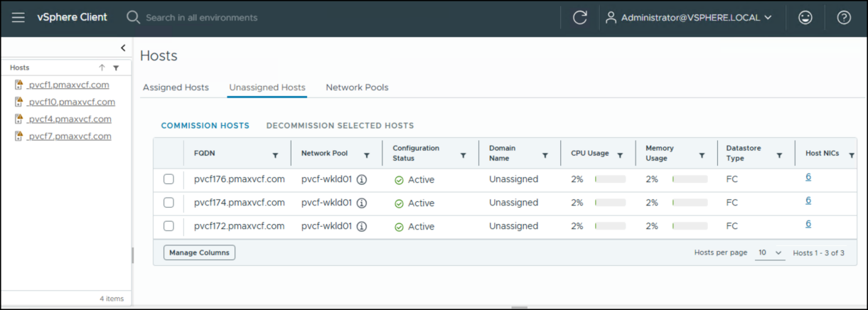Collapse the left Hosts sidebar panel
This screenshot has height=310, width=868.
click(123, 48)
